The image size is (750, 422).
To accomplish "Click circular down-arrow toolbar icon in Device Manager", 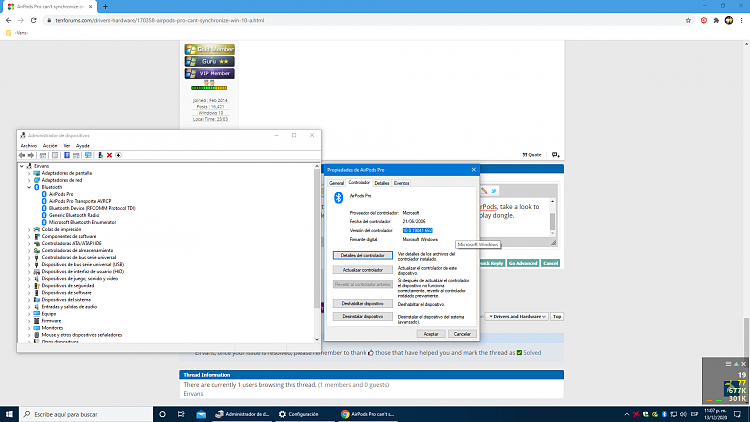I will pos(119,155).
